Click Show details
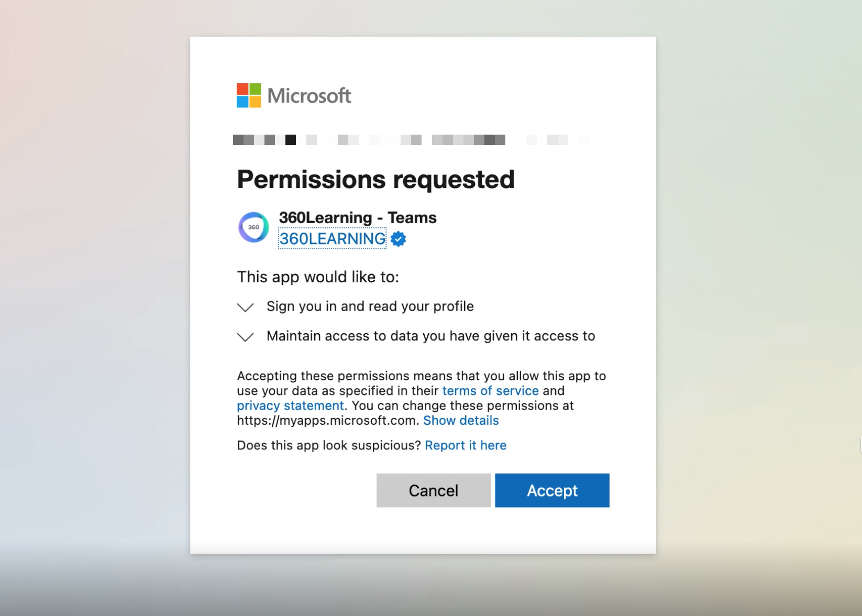Viewport: 862px width, 616px height. 460,420
